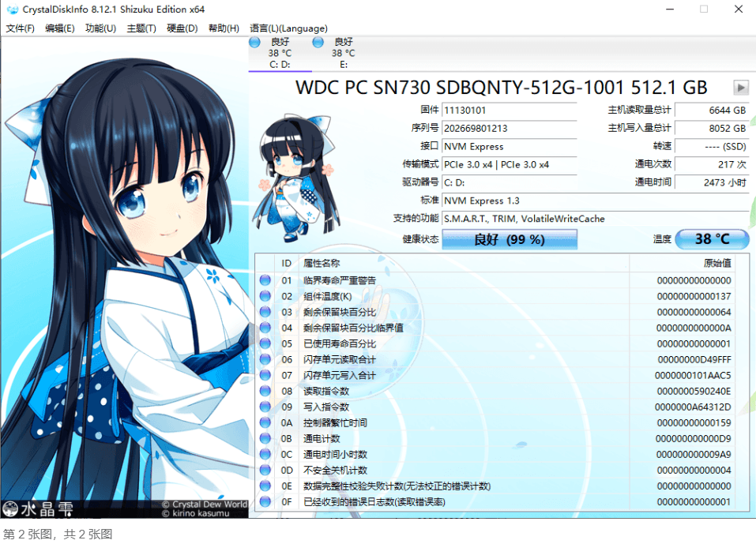Click the features field S.M.A.R.T., TRIM, VolatileWriteCache
The width and height of the screenshot is (756, 544).
[596, 219]
